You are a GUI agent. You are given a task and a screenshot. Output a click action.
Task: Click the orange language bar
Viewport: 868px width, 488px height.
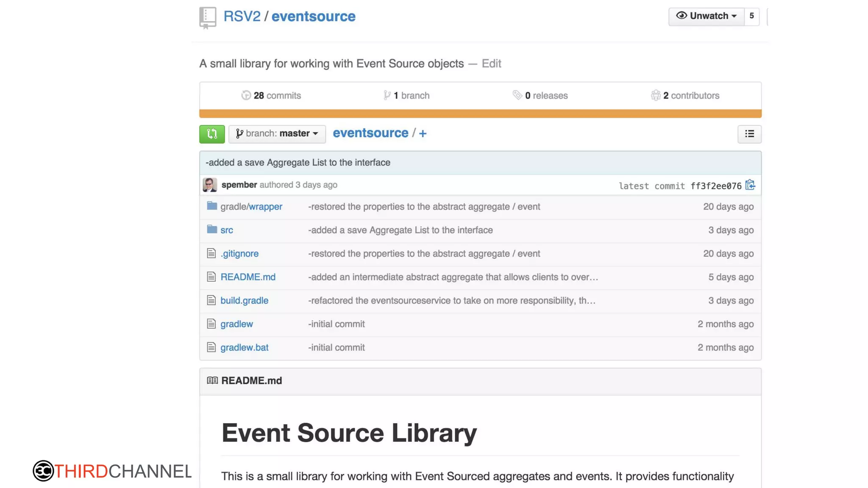tap(480, 114)
